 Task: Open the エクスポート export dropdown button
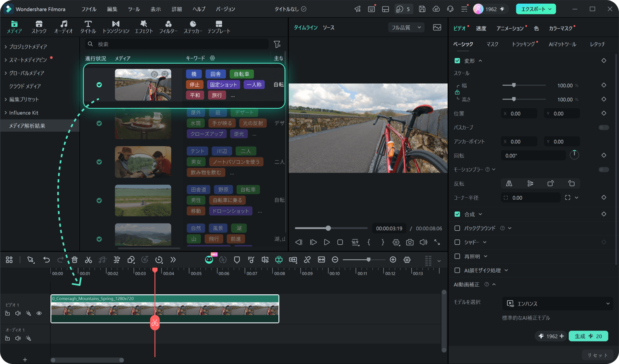(536, 9)
